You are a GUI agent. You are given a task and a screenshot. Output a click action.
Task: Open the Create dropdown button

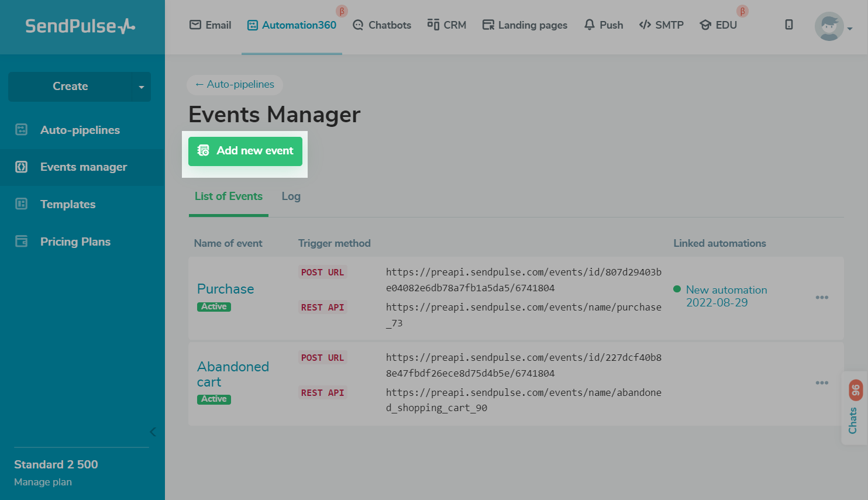(x=80, y=87)
